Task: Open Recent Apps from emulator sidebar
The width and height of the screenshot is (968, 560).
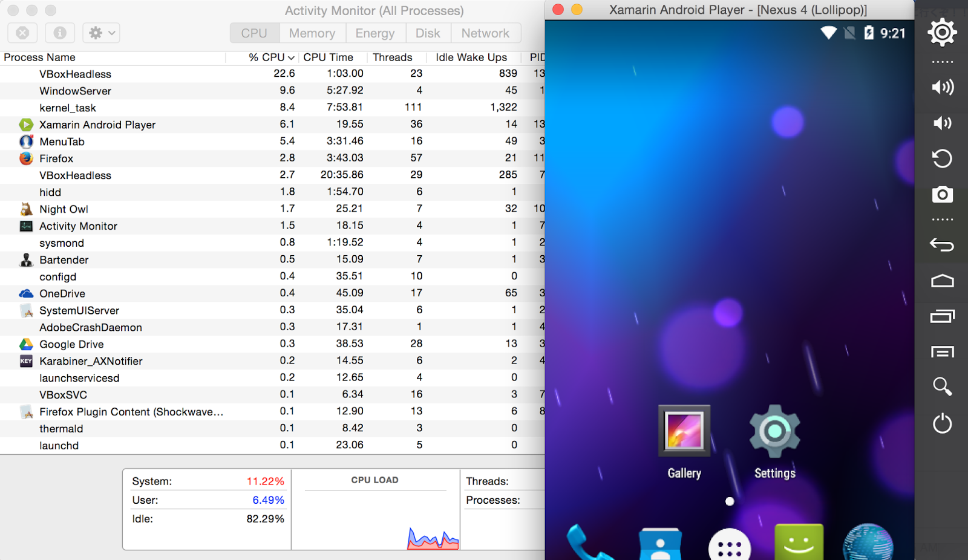Action: tap(942, 316)
